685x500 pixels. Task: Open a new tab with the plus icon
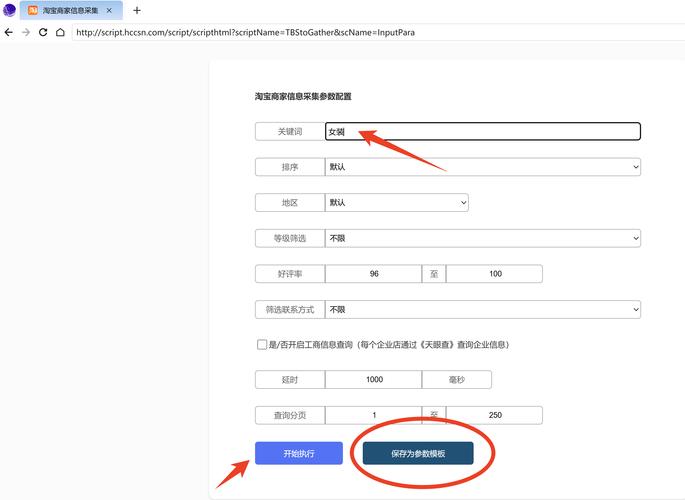137,11
